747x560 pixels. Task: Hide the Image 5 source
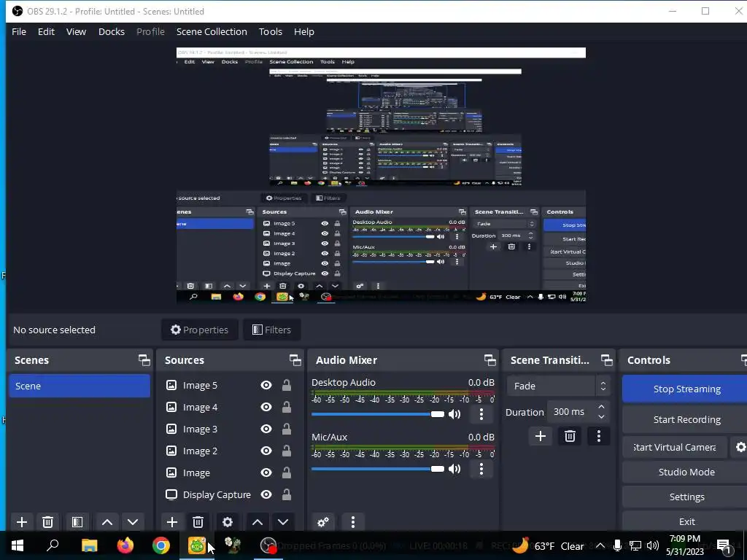[x=266, y=385]
